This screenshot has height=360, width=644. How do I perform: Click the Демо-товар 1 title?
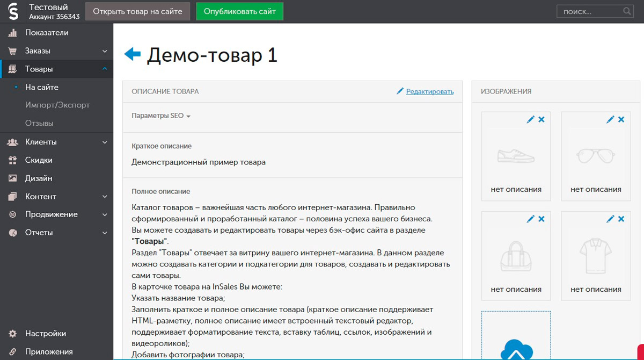(x=212, y=55)
